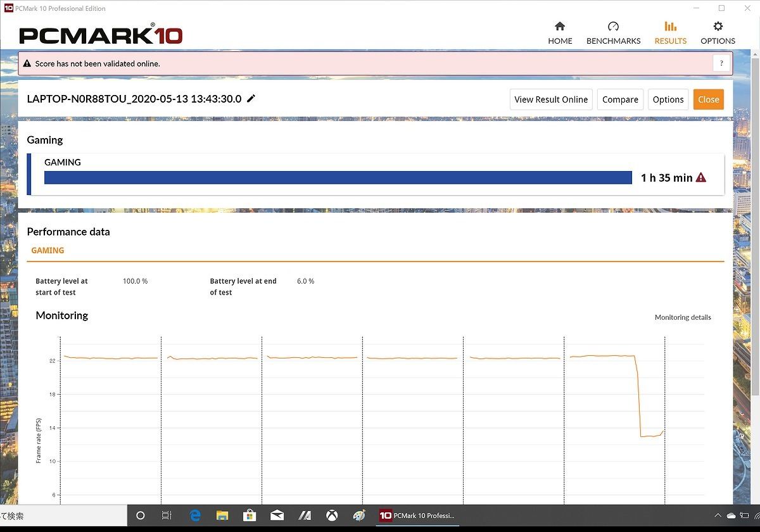Open the Xbox app from the taskbar
Viewport: 760px width, 532px height.
(331, 516)
